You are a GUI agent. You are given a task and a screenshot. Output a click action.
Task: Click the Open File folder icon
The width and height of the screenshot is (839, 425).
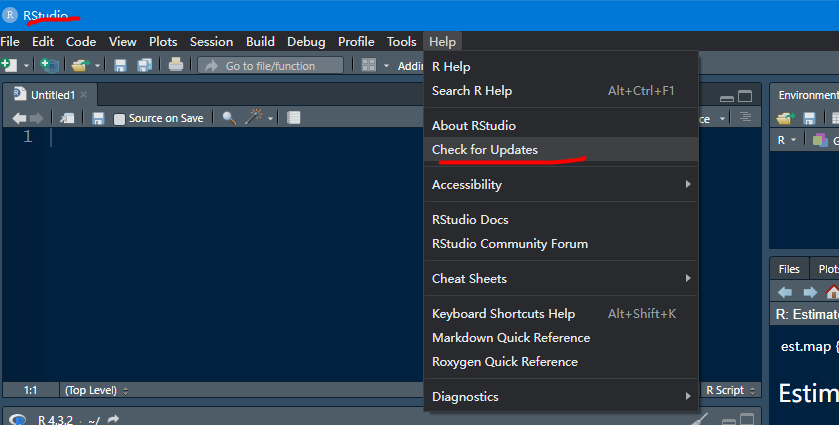point(81,65)
